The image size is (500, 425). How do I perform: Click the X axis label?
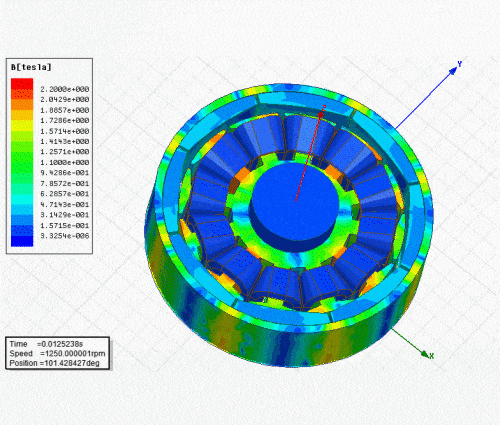(432, 356)
